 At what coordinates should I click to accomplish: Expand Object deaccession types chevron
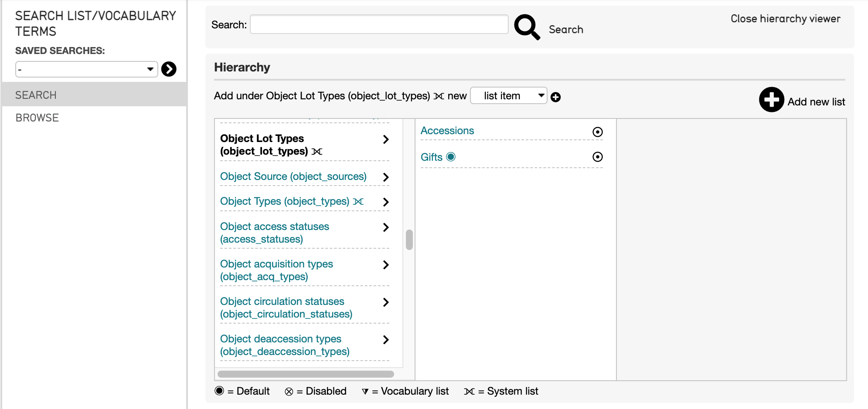385,340
